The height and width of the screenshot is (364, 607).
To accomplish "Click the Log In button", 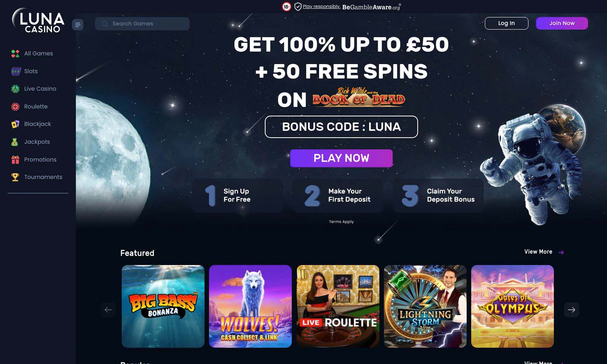I will (506, 23).
